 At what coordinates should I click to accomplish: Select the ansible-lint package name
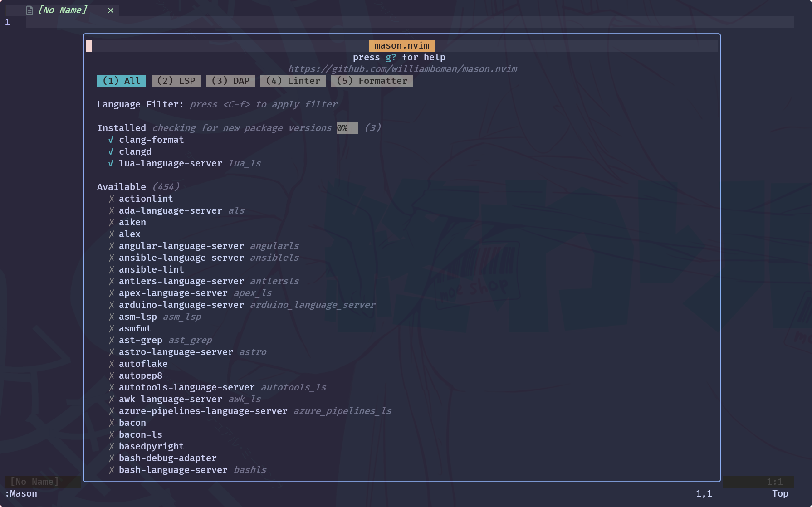click(x=152, y=269)
